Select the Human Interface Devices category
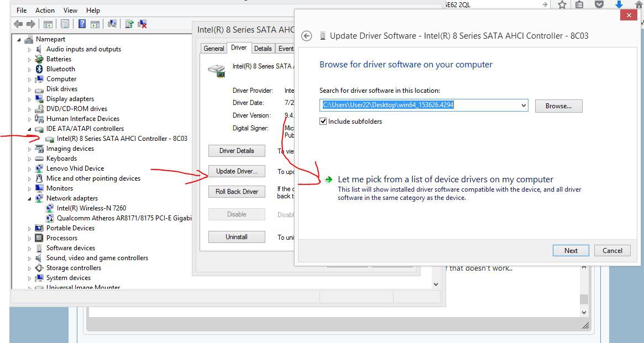 [82, 119]
